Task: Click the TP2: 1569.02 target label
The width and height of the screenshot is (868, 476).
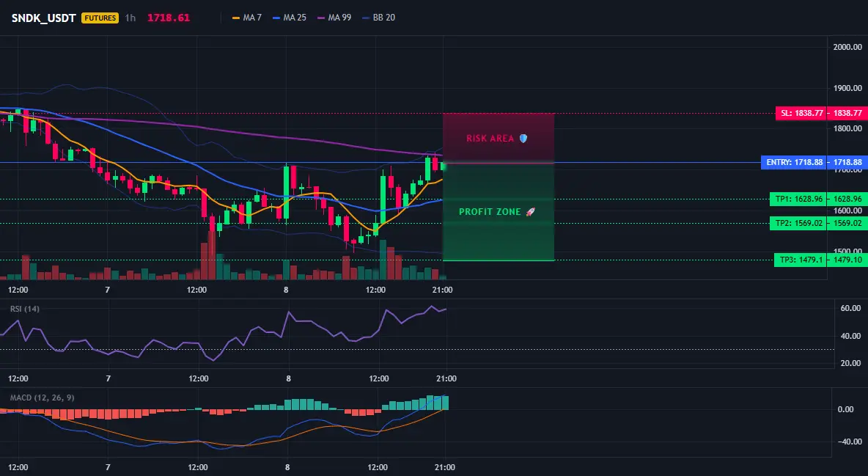Action: tap(799, 223)
